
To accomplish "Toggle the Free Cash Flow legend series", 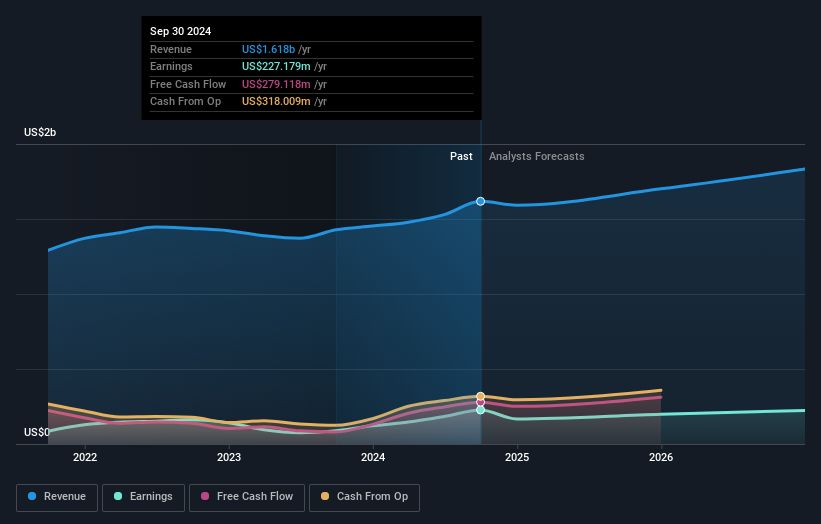I will (247, 497).
